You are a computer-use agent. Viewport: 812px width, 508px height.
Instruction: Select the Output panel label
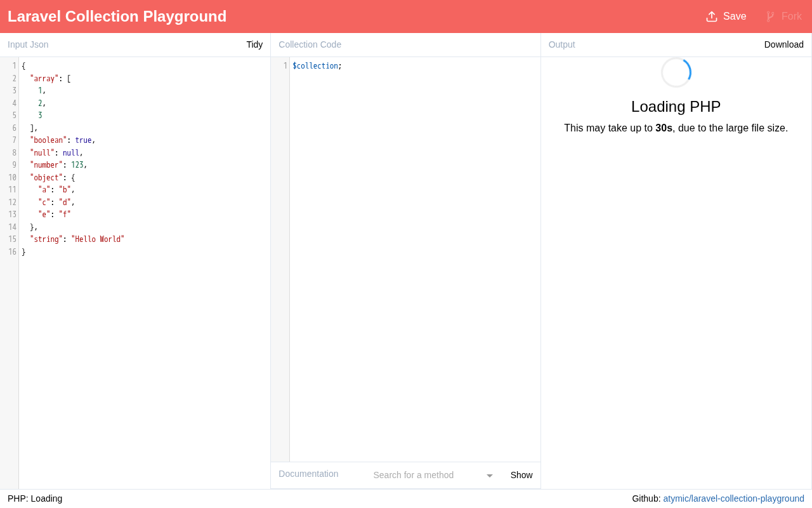tap(562, 44)
